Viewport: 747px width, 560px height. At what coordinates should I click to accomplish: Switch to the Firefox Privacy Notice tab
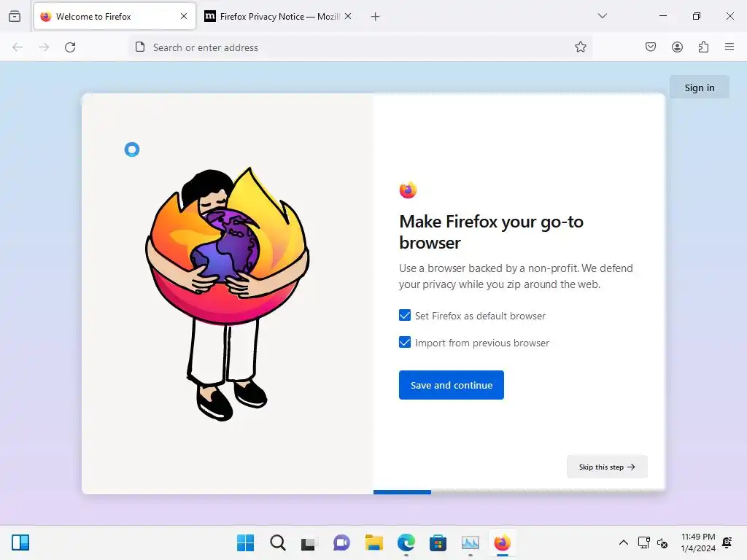click(279, 17)
